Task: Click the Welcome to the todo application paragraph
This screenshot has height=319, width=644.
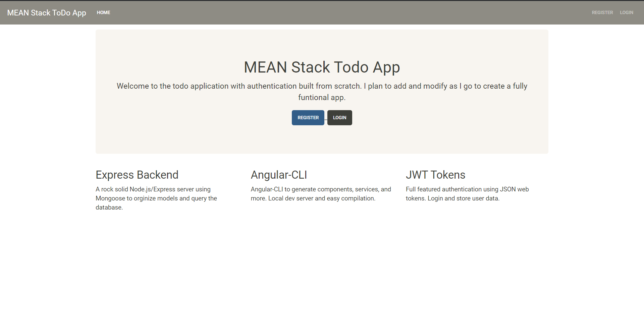Action: [x=322, y=86]
